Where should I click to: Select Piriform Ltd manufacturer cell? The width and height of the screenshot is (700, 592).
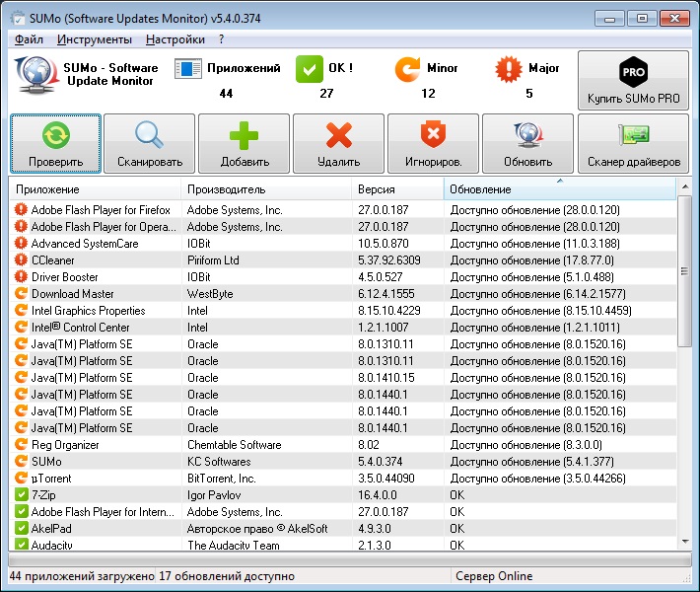coord(213,260)
